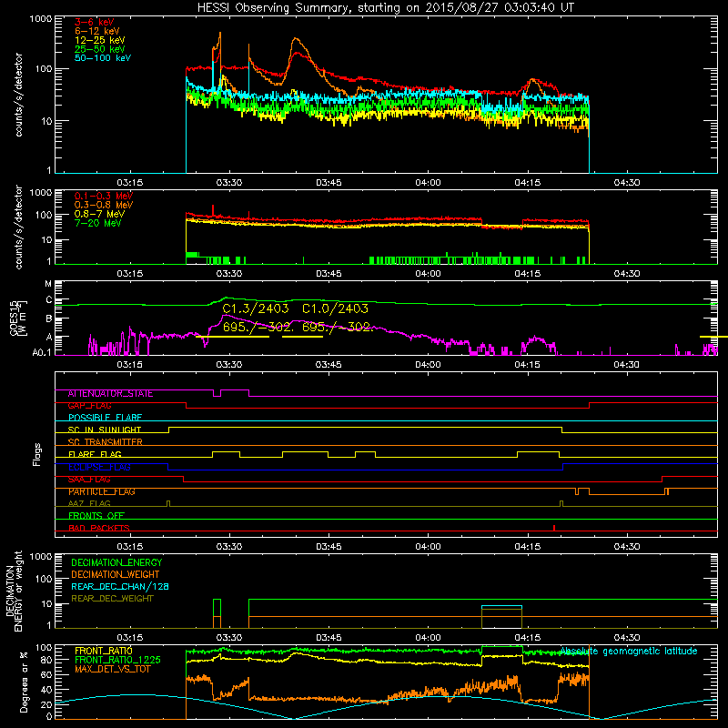Click the 04:00 tick under the GOES plot

[428, 365]
